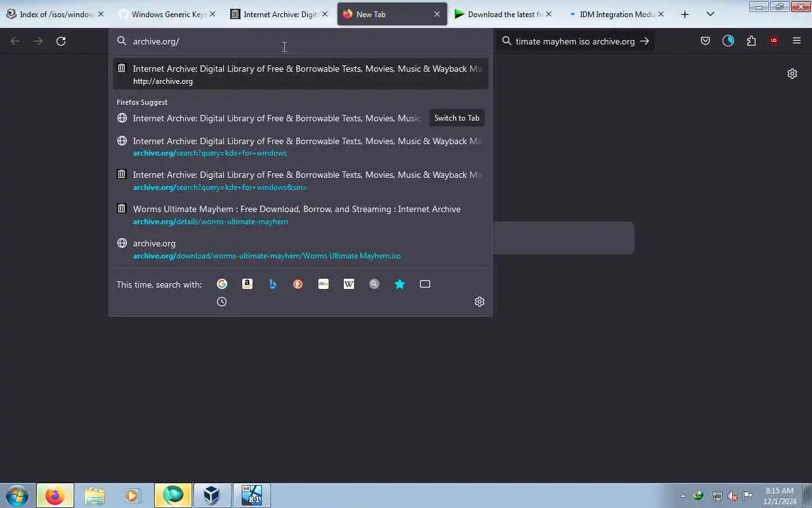Select top suggestion http://archive.org
The height and width of the screenshot is (508, 812).
click(x=301, y=74)
